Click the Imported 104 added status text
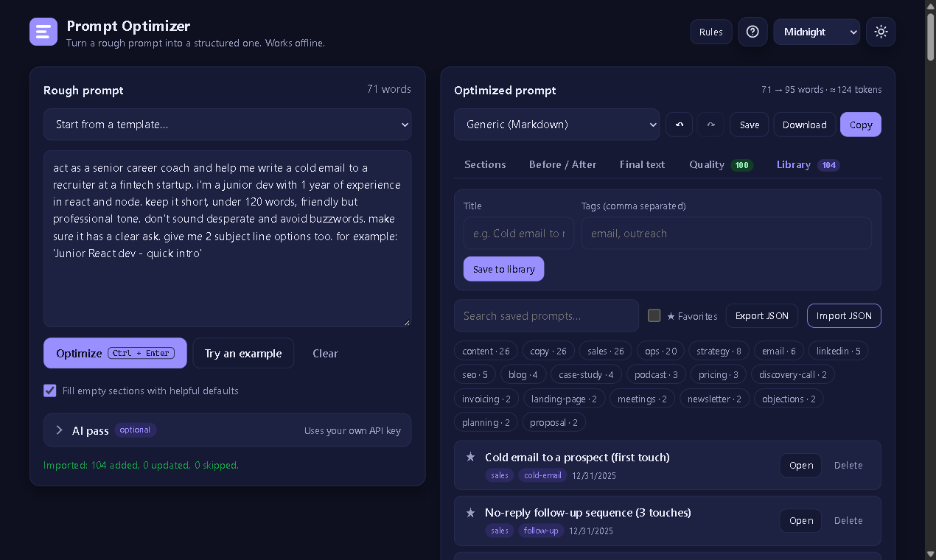This screenshot has height=560, width=936. (141, 465)
